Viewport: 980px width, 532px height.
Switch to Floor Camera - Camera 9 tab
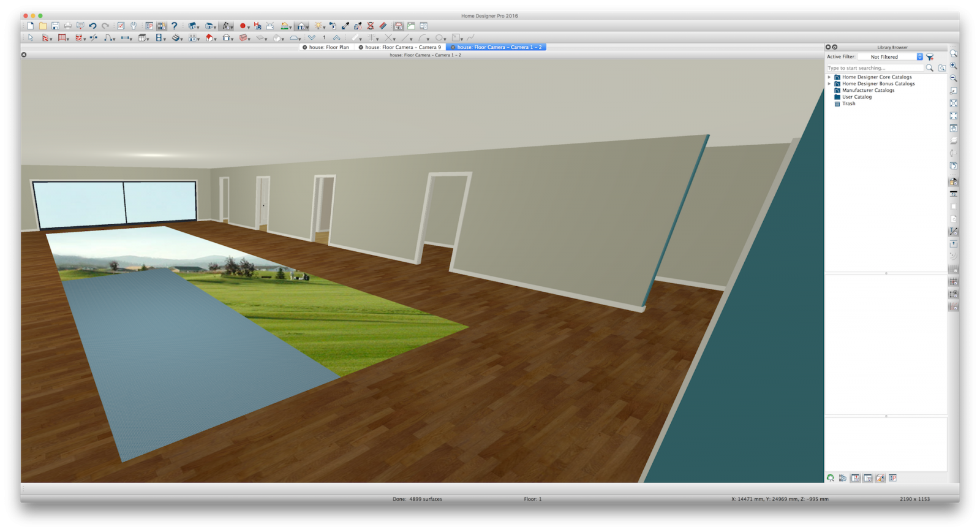point(402,47)
